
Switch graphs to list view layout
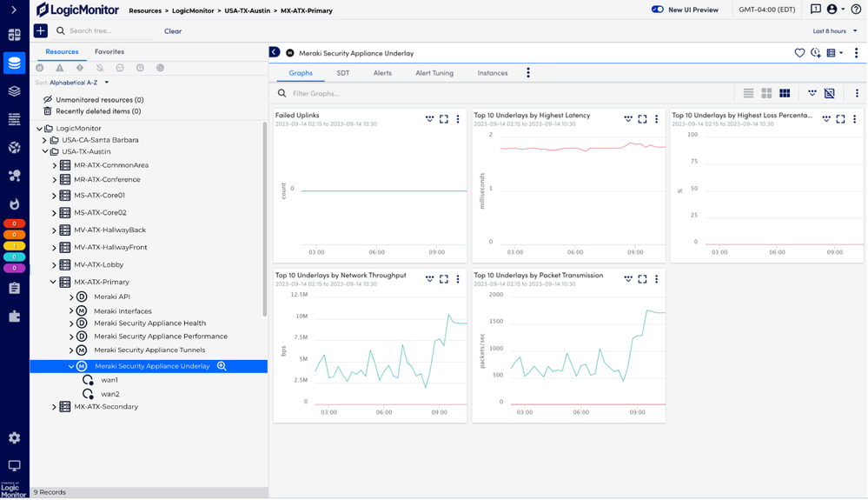coord(748,94)
